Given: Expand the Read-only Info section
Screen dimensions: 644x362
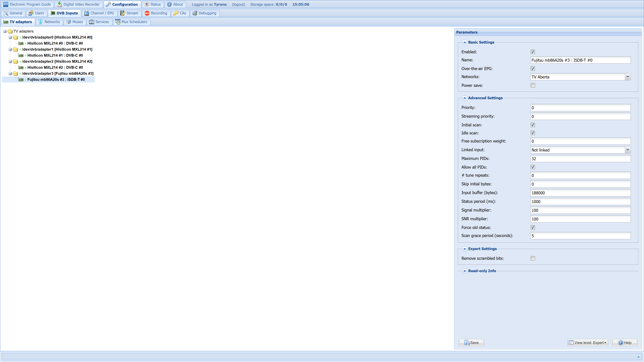Looking at the screenshot, I should pos(465,271).
